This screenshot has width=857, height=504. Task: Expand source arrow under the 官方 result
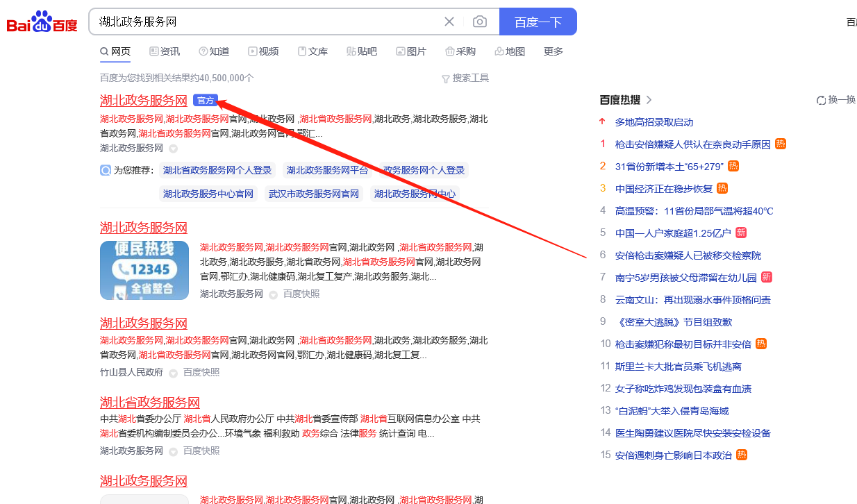pos(174,149)
